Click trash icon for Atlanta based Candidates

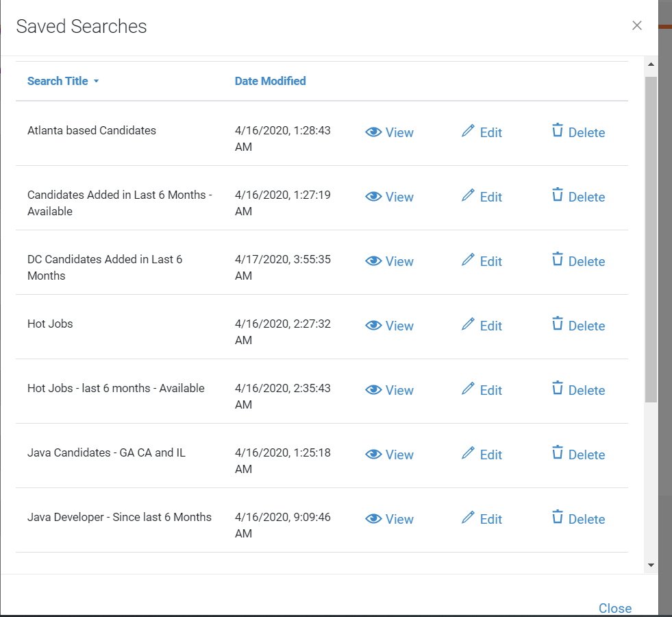(x=558, y=131)
